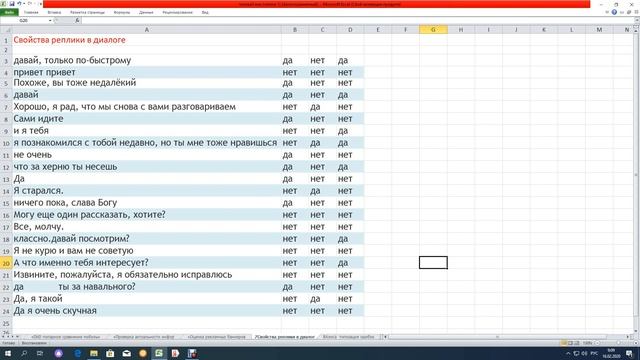Select column A header
The height and width of the screenshot is (360, 640).
click(x=147, y=29)
